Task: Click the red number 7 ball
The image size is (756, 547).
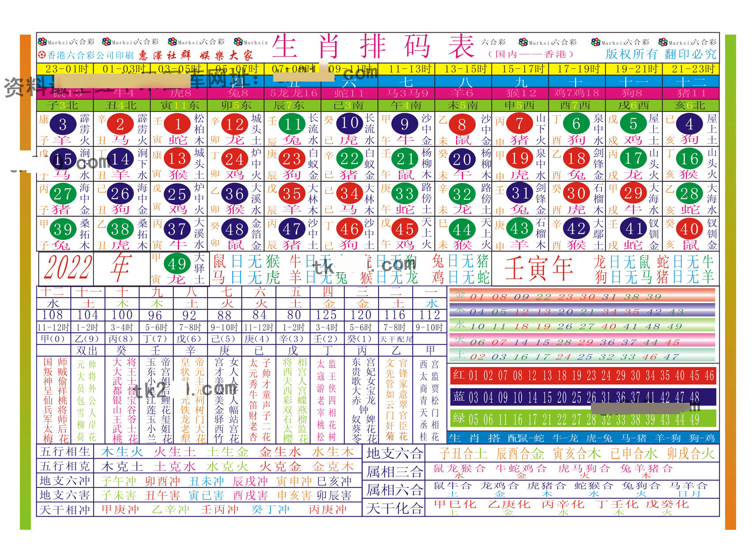Action: [519, 123]
